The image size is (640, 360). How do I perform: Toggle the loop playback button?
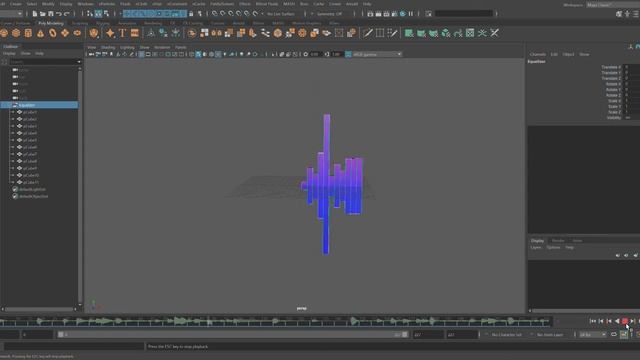[x=614, y=335]
